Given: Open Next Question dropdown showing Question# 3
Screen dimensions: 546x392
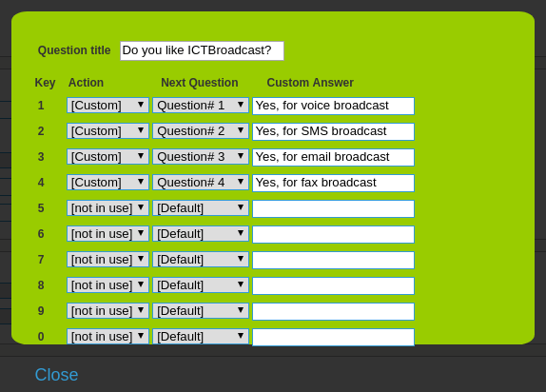Looking at the screenshot, I should pos(201,157).
